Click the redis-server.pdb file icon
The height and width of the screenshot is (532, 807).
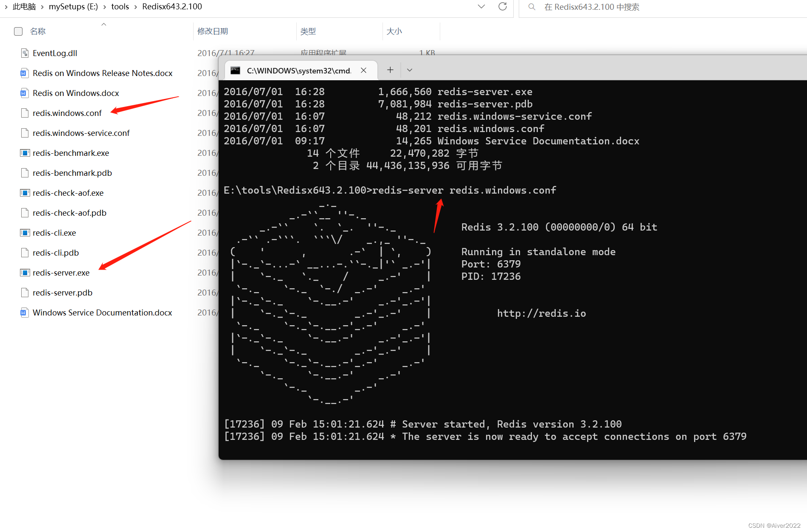(x=25, y=293)
